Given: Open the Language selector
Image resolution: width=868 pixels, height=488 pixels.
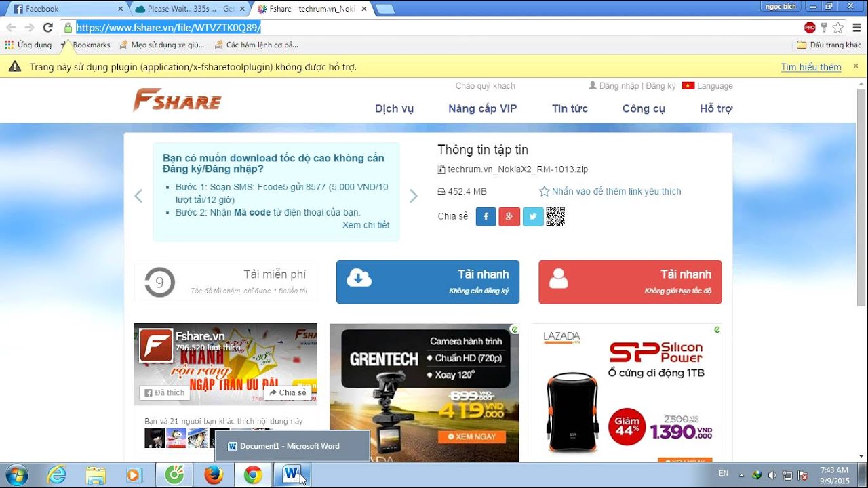Looking at the screenshot, I should 707,86.
